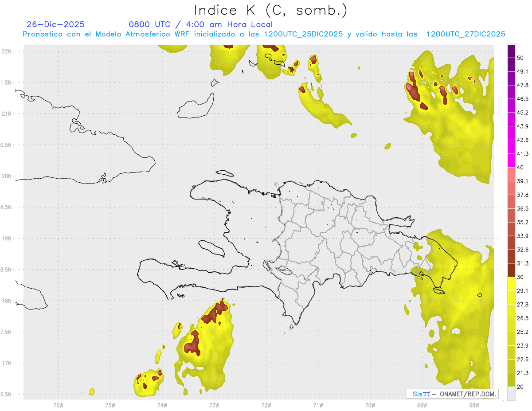Click the colorbar value '39.1'
Screen dimensions: 532x411
(522, 181)
